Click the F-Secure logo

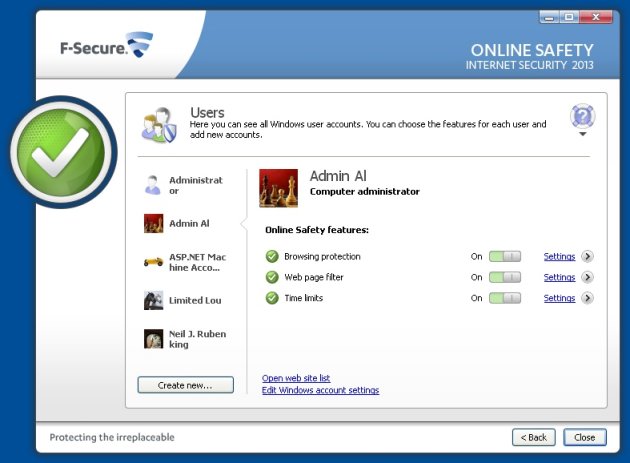click(106, 45)
